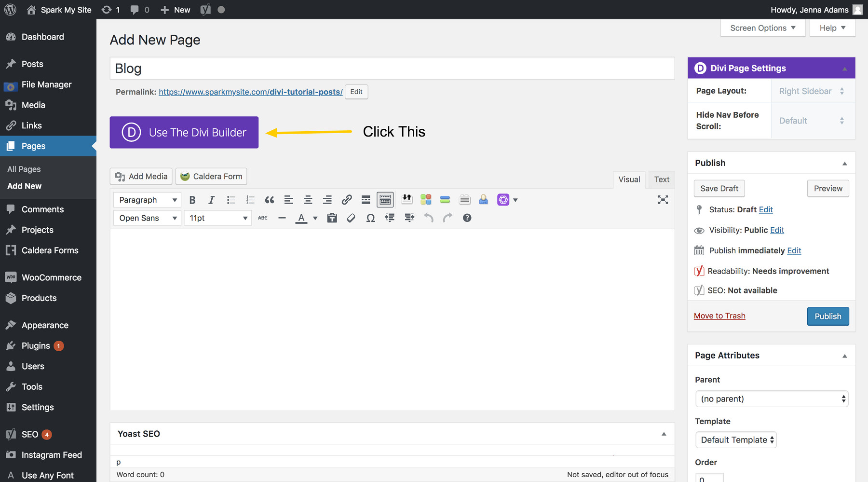868x482 pixels.
Task: Switch to the Text editor tab
Action: click(x=662, y=179)
